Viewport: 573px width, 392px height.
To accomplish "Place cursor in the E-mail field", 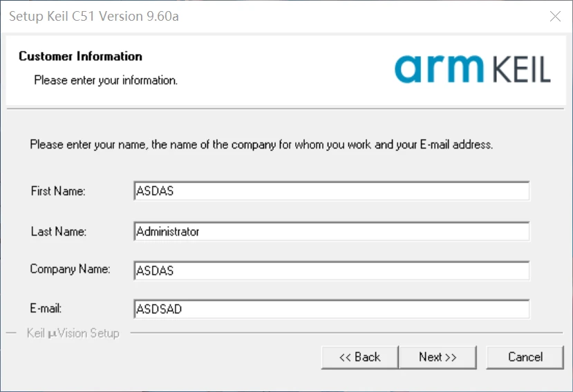I will pyautogui.click(x=331, y=309).
